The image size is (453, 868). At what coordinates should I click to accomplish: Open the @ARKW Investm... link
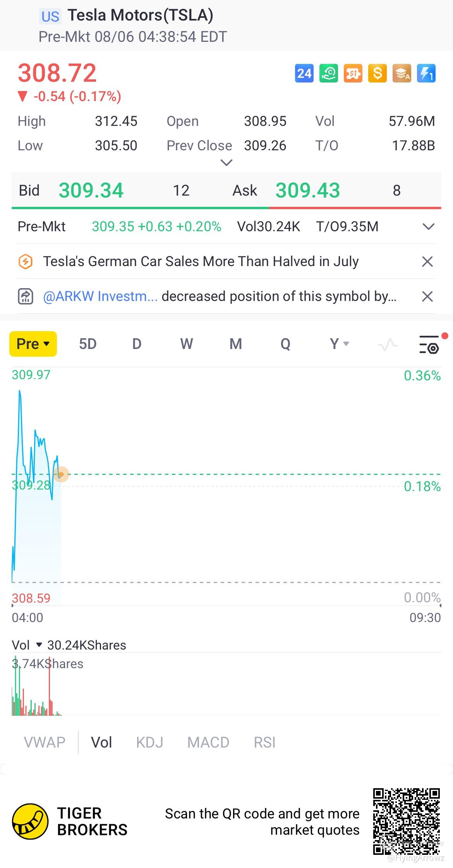click(x=100, y=296)
